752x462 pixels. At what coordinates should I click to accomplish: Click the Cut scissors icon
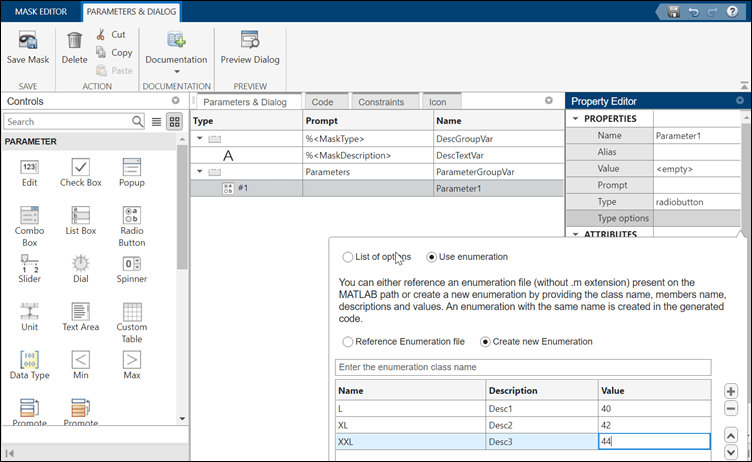point(101,35)
